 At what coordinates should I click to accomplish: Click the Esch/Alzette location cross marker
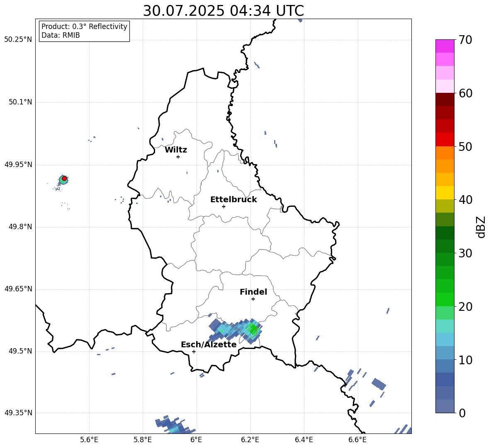194,351
